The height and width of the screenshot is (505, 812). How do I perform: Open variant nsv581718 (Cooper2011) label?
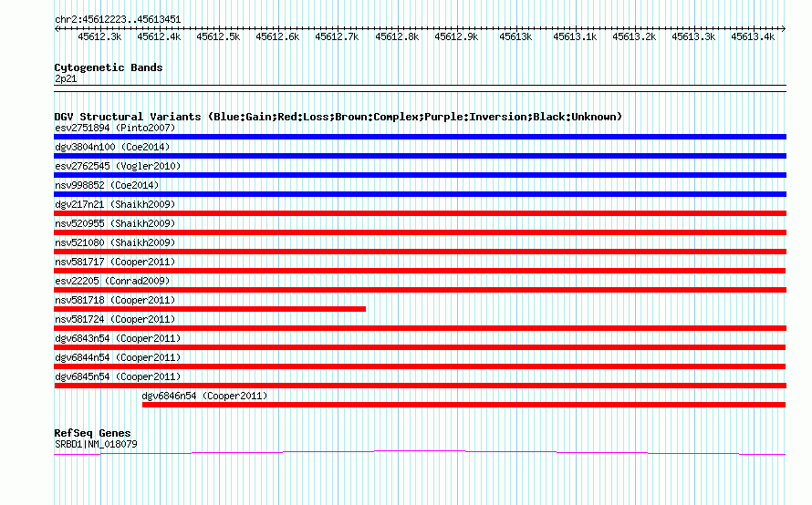[115, 300]
